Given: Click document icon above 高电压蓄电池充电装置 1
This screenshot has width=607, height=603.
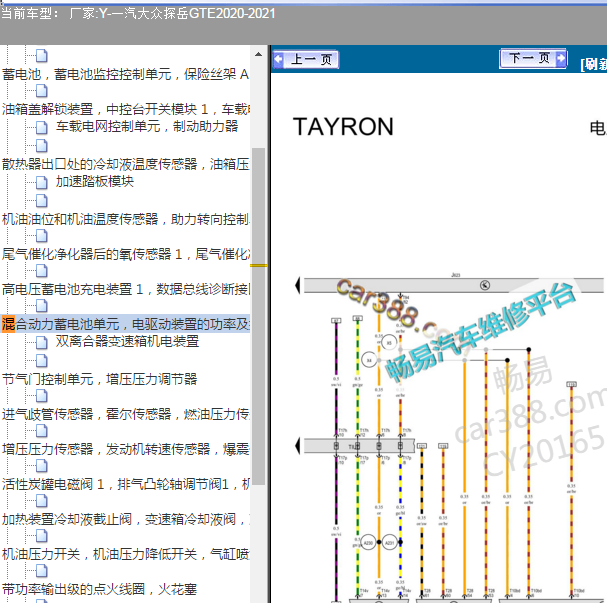Looking at the screenshot, I should click(x=42, y=271).
